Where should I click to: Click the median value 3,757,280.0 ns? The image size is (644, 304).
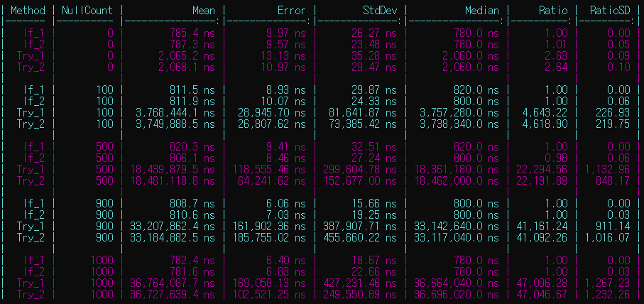point(459,112)
